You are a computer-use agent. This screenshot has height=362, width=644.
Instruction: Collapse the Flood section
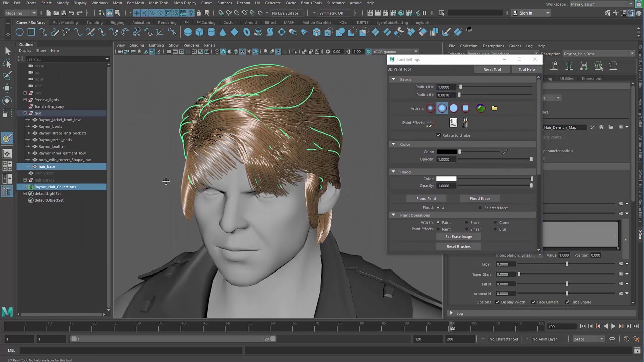click(393, 172)
